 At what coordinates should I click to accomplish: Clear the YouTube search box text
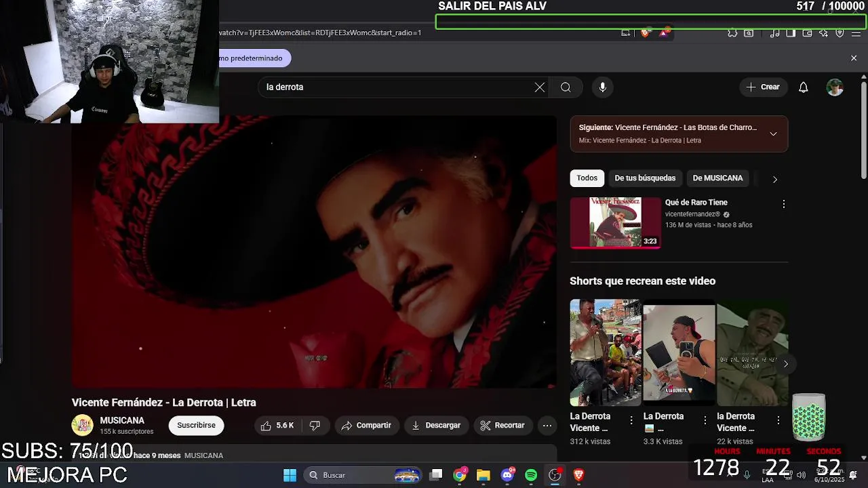(x=540, y=87)
